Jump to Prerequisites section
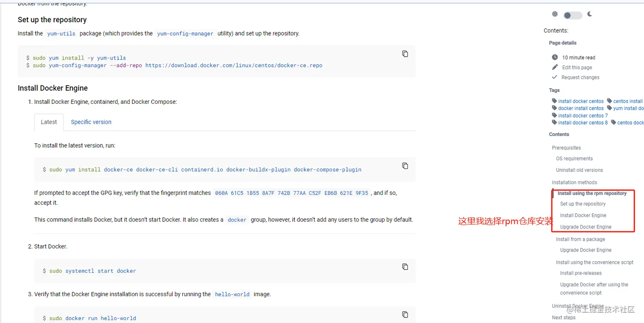 click(566, 148)
